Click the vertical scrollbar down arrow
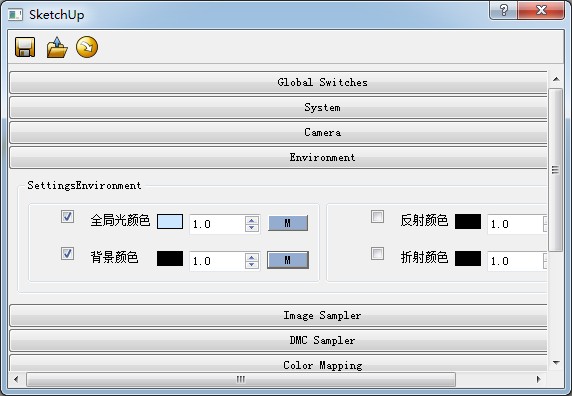The height and width of the screenshot is (396, 572). (556, 363)
